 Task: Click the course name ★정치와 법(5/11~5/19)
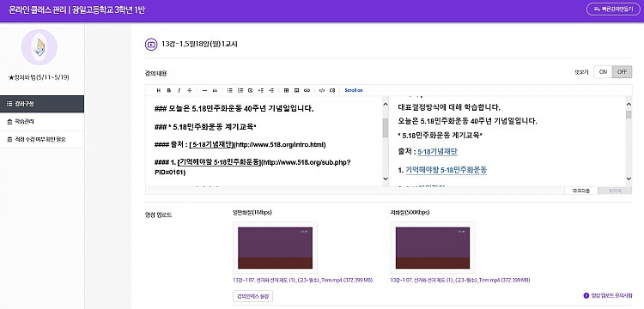pyautogui.click(x=39, y=77)
